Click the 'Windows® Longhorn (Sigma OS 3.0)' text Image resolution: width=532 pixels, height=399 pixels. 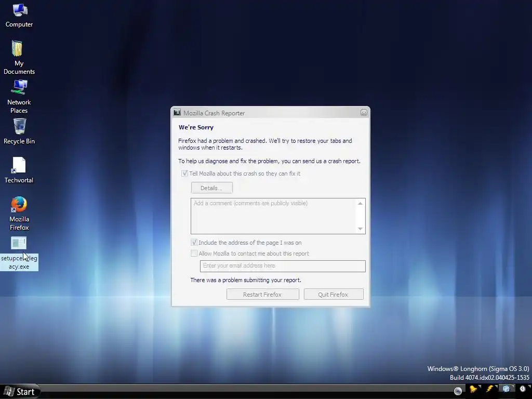pyautogui.click(x=478, y=368)
